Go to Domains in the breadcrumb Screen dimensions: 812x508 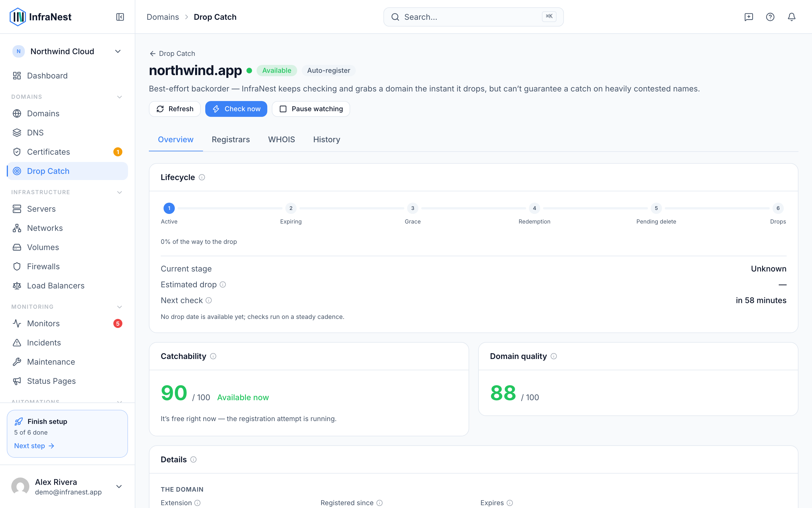[x=163, y=17]
